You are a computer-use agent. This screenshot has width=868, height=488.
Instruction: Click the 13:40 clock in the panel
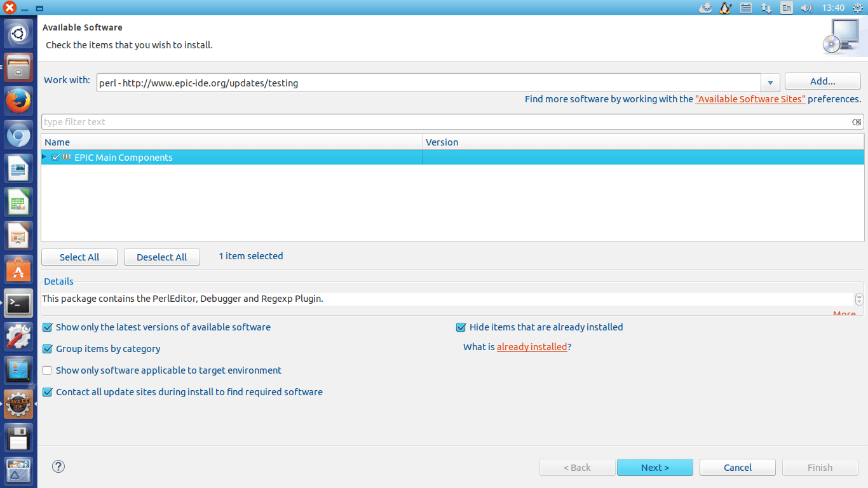coord(833,8)
